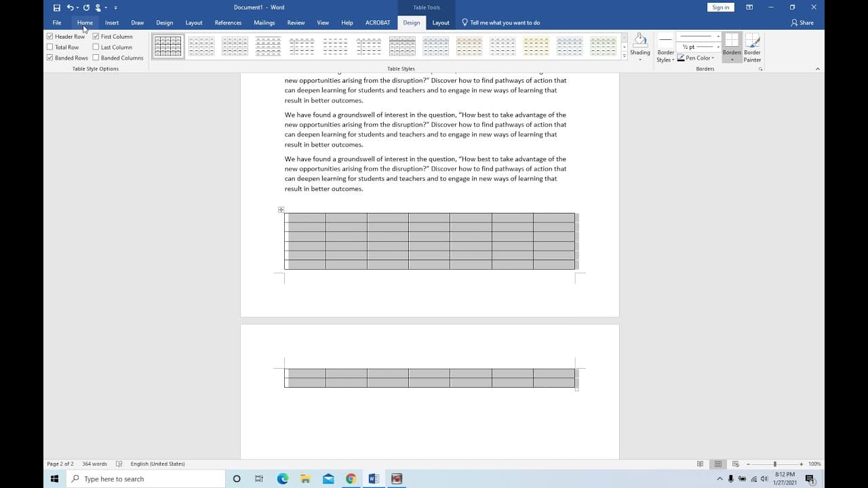The image size is (868, 488).
Task: Open the Border Styles dropdown
Action: tap(665, 56)
